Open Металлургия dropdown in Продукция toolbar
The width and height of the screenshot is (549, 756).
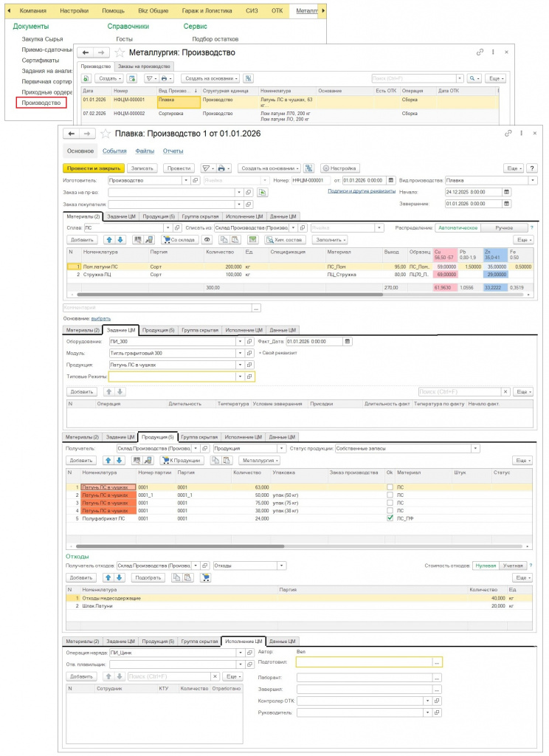point(260,461)
